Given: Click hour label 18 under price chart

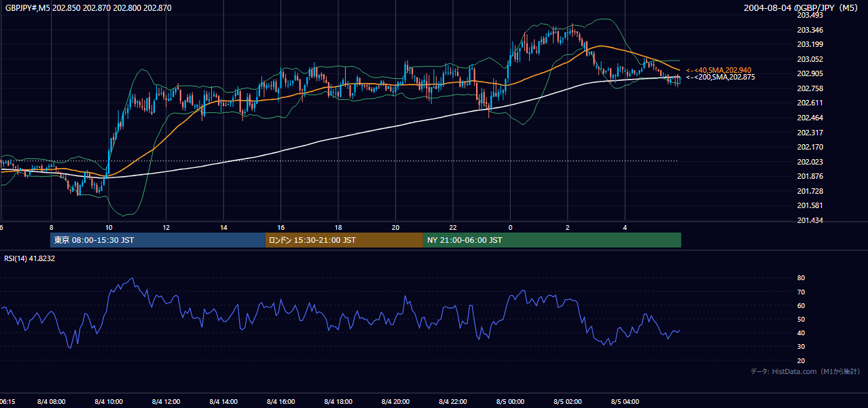Looking at the screenshot, I should click(x=338, y=228).
